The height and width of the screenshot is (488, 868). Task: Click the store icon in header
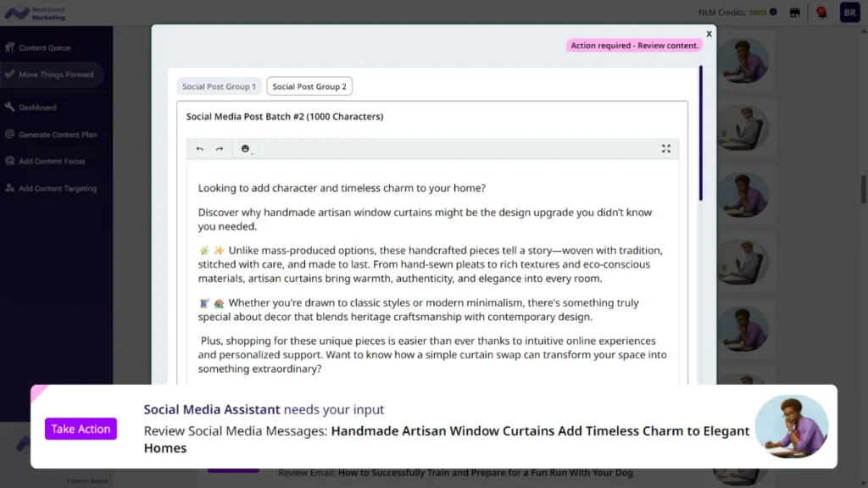click(795, 13)
